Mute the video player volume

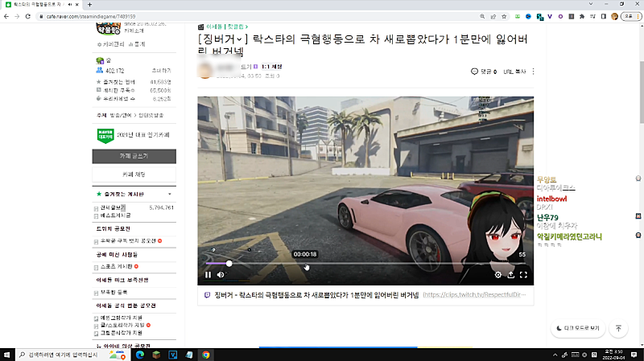[221, 275]
